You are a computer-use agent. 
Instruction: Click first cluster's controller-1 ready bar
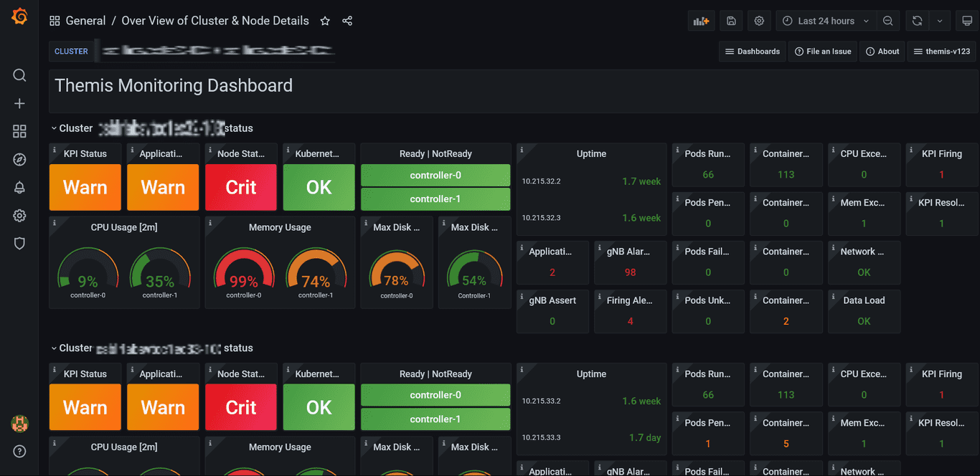click(435, 199)
